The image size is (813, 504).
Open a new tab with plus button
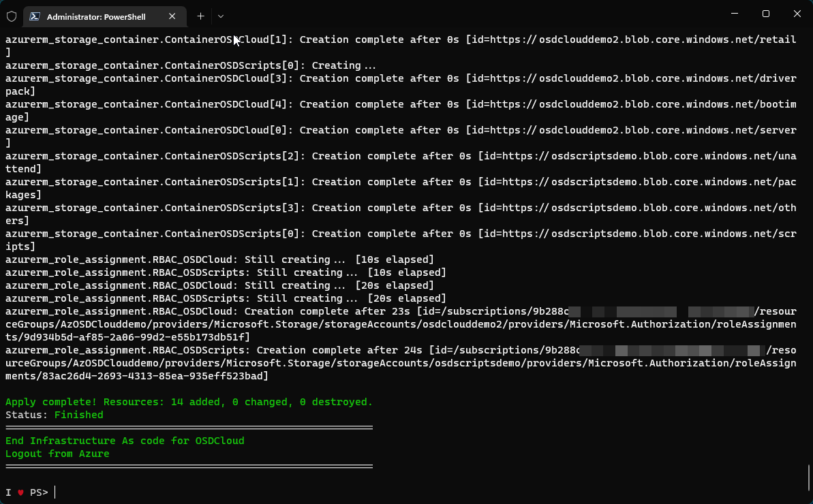[200, 16]
